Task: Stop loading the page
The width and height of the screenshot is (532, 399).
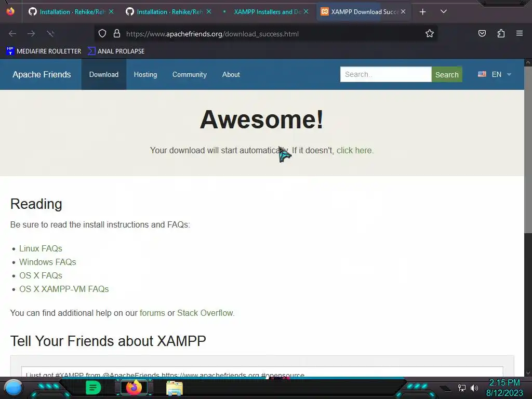Action: click(x=50, y=34)
